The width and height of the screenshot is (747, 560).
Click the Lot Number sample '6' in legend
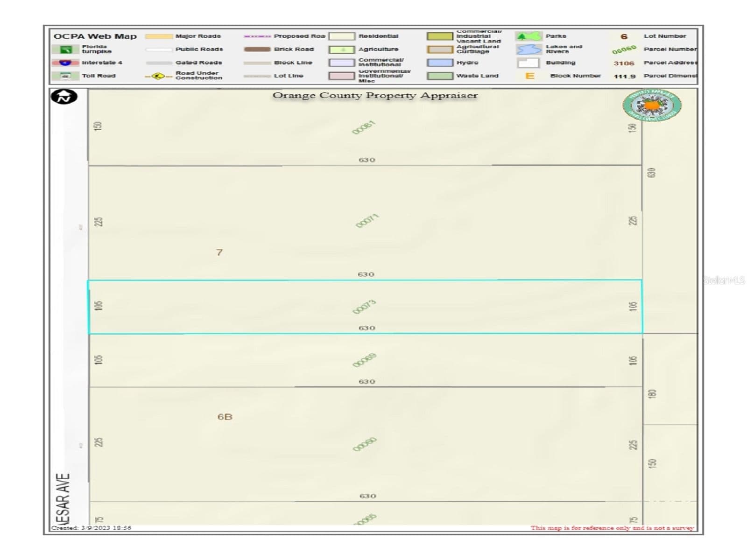(624, 36)
